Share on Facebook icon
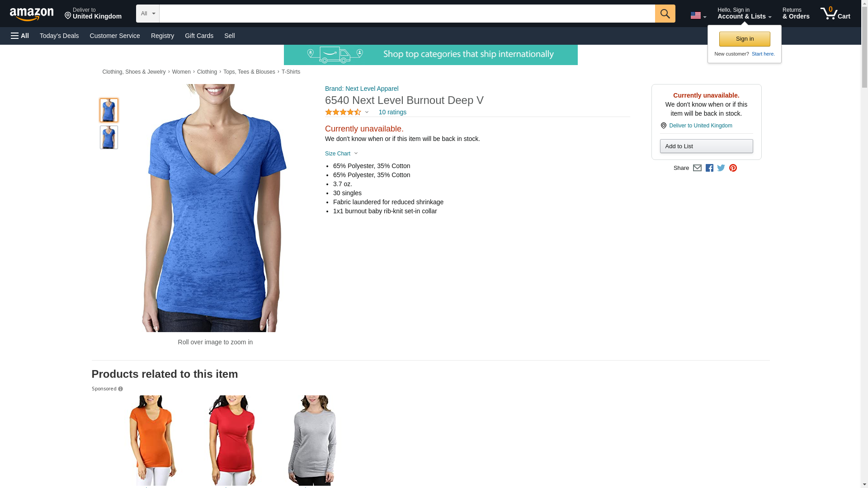Screen dimensions: 868x488 pyautogui.click(x=709, y=168)
